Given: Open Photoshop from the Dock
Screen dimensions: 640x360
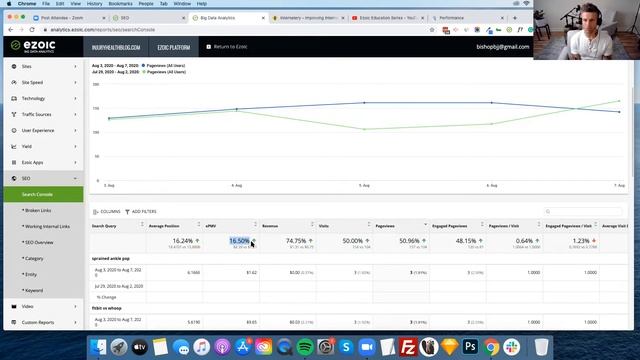Looking at the screenshot, I should 470,347.
